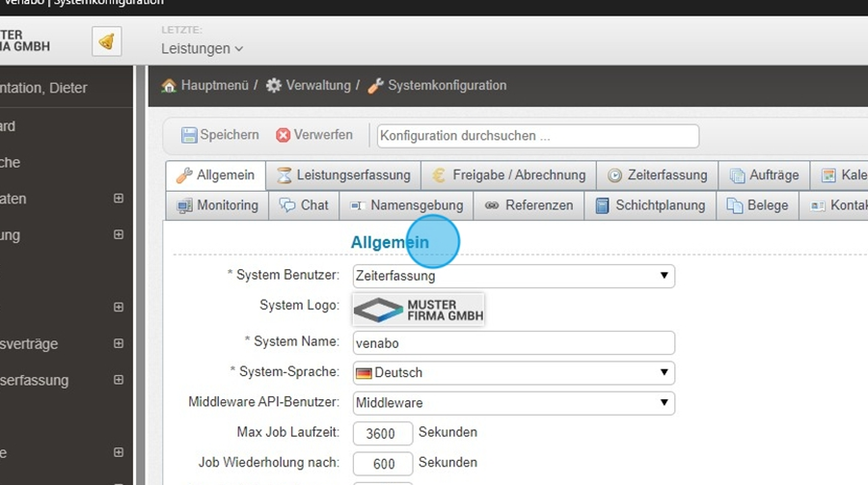Switch to the Freigabe / Abrechnung tab
The width and height of the screenshot is (868, 485).
click(x=508, y=175)
